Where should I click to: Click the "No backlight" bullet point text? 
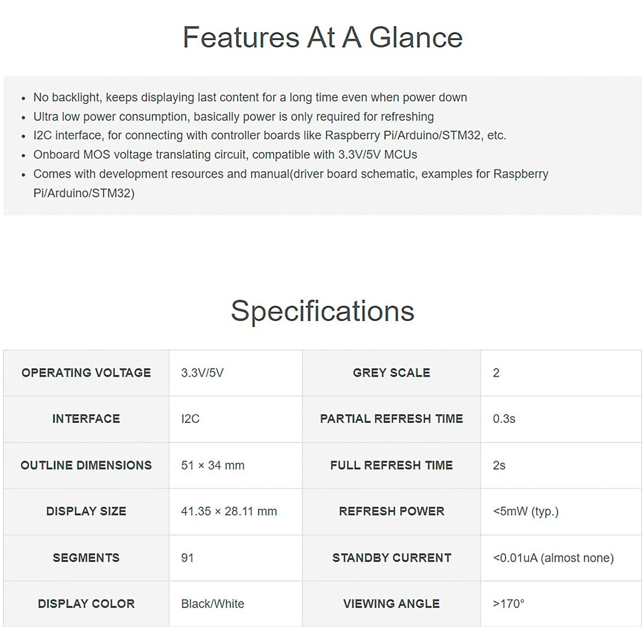pyautogui.click(x=250, y=98)
